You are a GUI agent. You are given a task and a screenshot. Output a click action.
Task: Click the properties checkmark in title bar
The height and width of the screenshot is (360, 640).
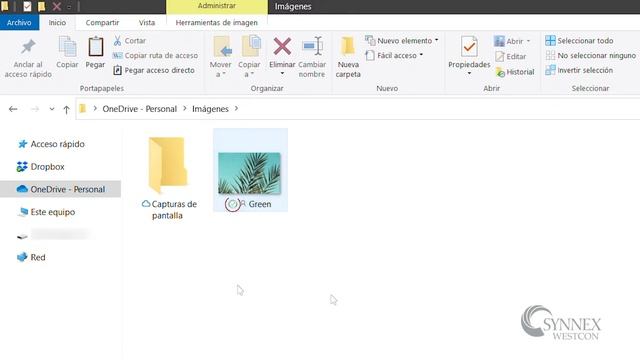tap(27, 6)
